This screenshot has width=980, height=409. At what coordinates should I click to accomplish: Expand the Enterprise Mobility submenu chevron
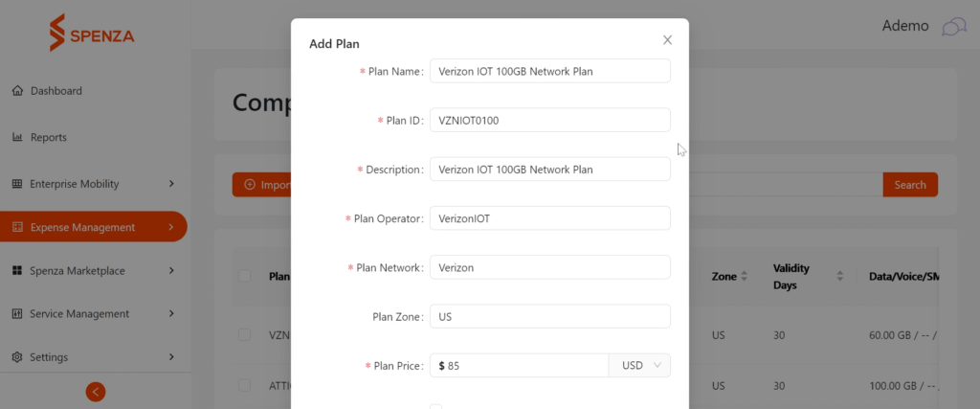171,184
